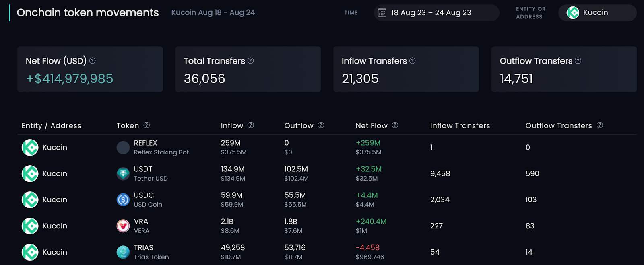Click the USDC token name
Image resolution: width=644 pixels, height=265 pixels.
point(144,195)
